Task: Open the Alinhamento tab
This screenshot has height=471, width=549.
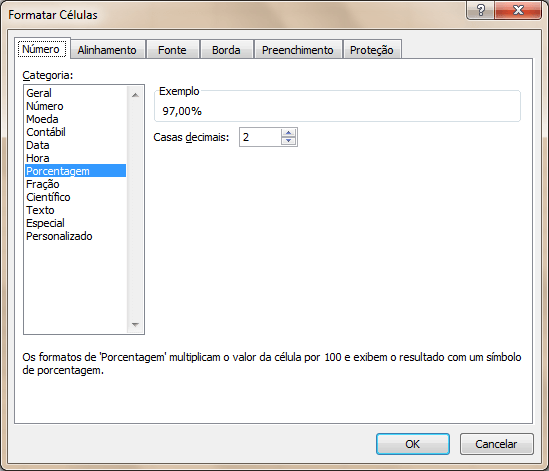Action: pos(107,50)
